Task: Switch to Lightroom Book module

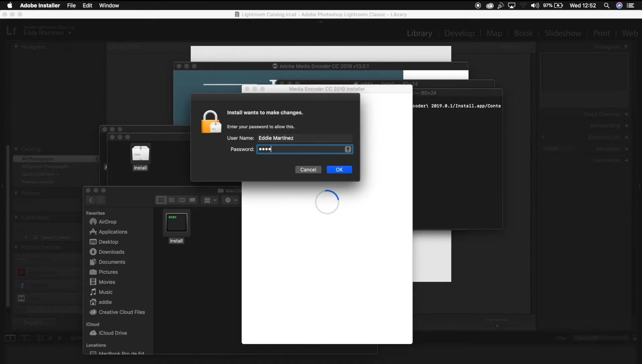Action: click(x=523, y=33)
